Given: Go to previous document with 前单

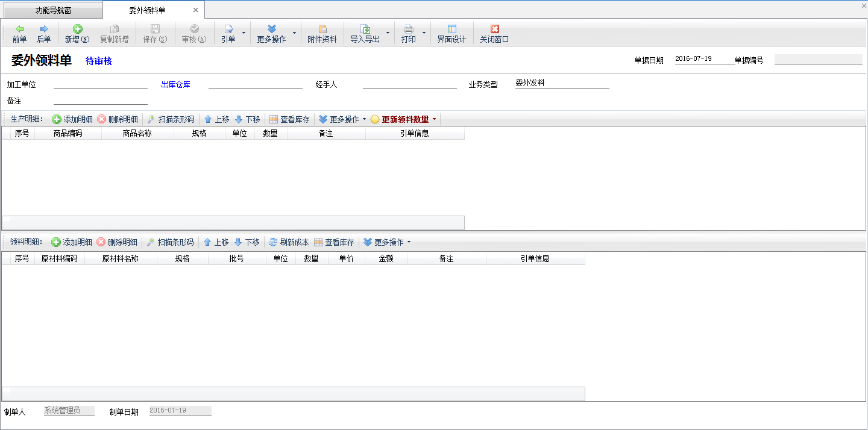Looking at the screenshot, I should tap(19, 34).
